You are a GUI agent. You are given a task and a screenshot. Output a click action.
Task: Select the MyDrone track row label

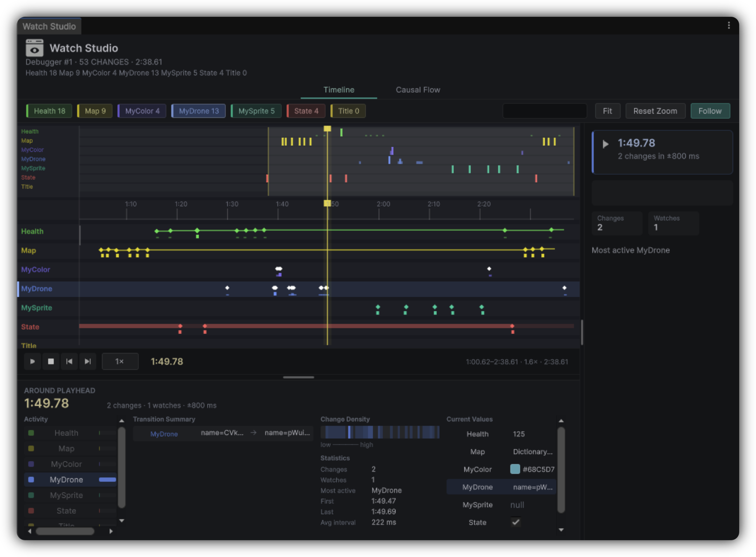[x=36, y=289]
